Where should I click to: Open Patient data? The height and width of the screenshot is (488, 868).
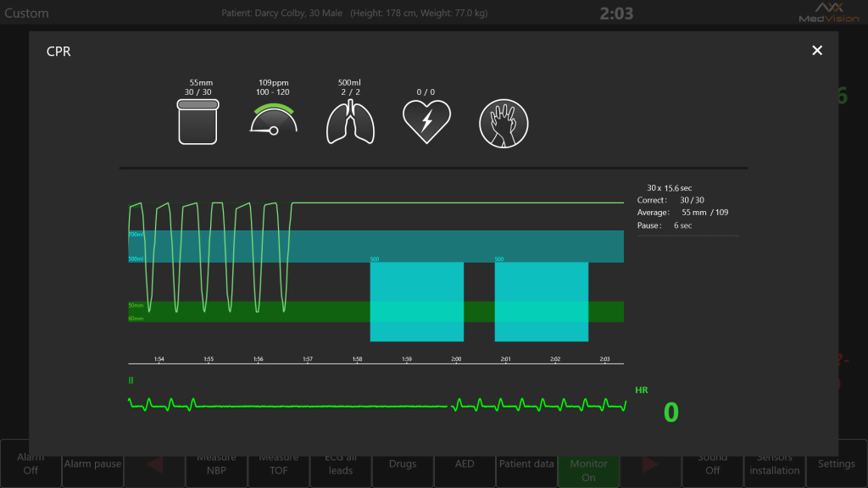pyautogui.click(x=526, y=463)
